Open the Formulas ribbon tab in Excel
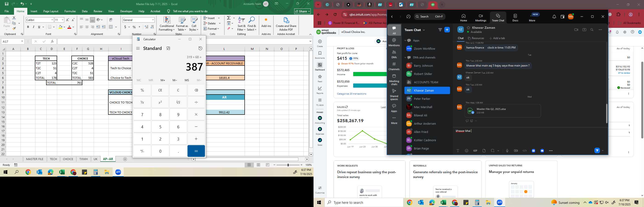Viewport: 644px width, 207px height. pos(70,11)
